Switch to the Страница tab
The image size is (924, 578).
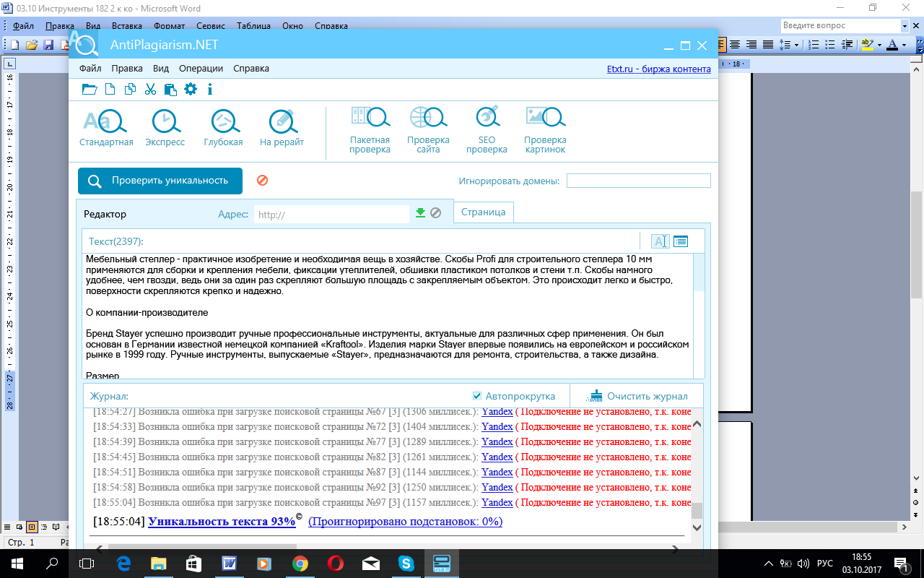pyautogui.click(x=484, y=212)
